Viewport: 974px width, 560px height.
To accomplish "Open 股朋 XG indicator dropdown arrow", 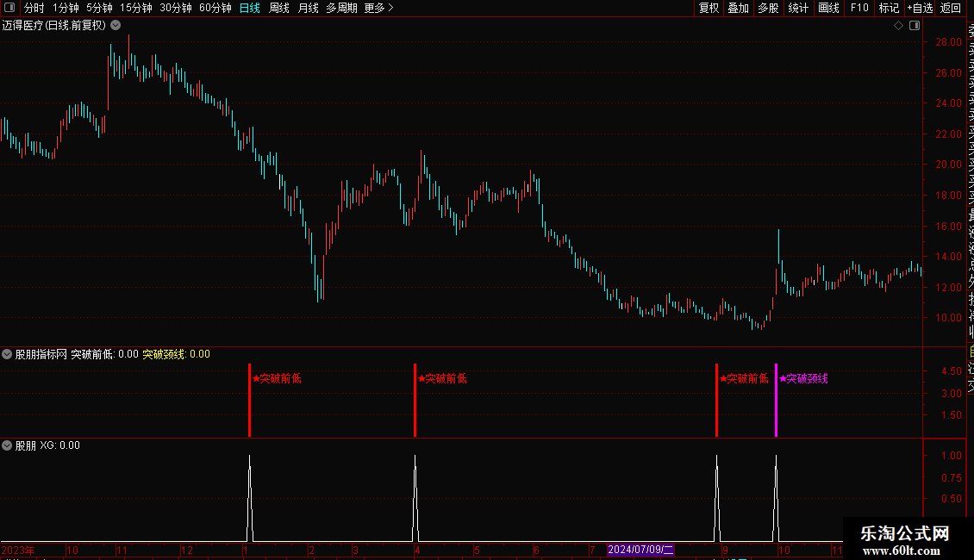I will 7,445.
